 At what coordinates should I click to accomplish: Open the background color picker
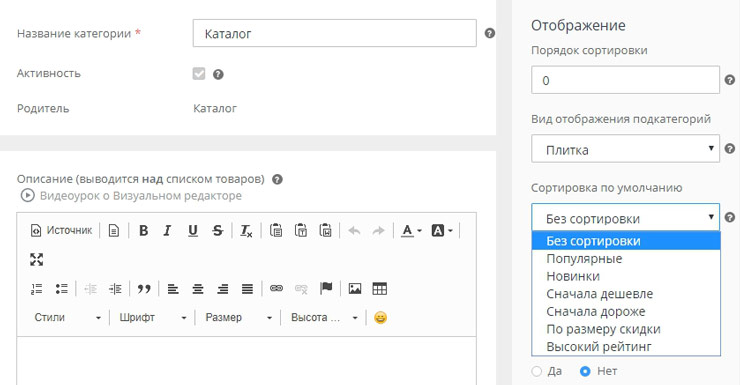442,230
